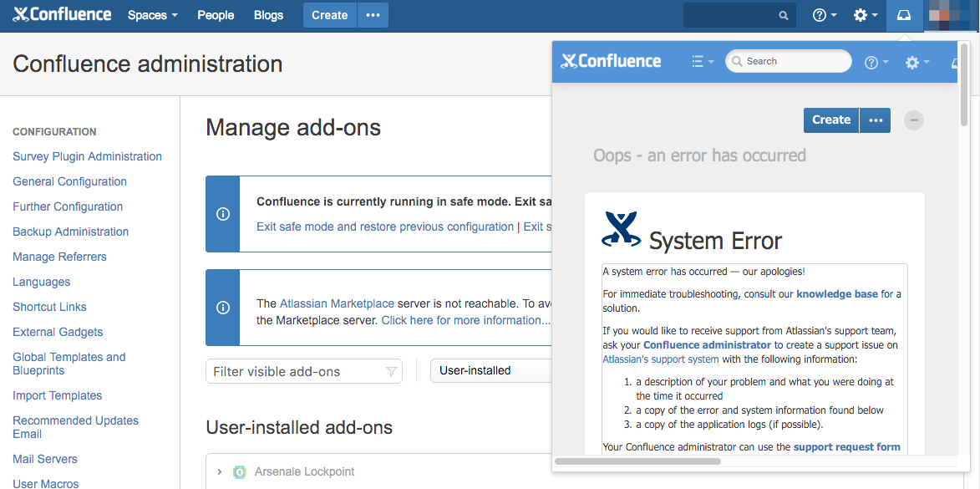This screenshot has height=489, width=980.
Task: Open Further Configuration in sidebar
Action: pyautogui.click(x=68, y=206)
